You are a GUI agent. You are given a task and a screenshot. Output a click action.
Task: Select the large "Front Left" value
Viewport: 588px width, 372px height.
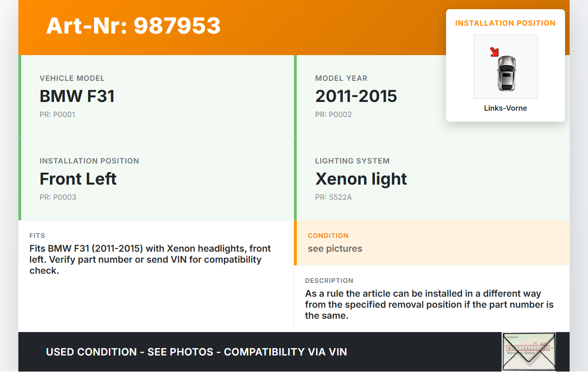78,179
